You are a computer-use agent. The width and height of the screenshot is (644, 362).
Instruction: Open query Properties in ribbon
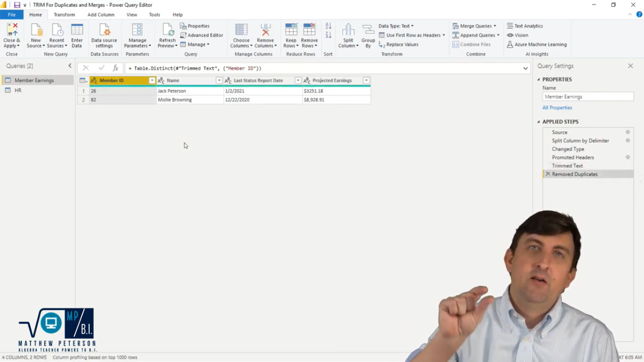(195, 26)
